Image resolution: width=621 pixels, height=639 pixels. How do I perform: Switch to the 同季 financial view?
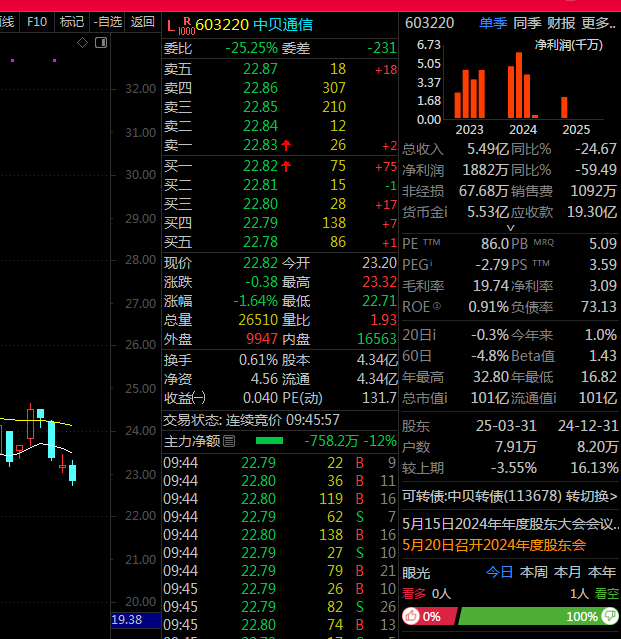click(x=527, y=23)
